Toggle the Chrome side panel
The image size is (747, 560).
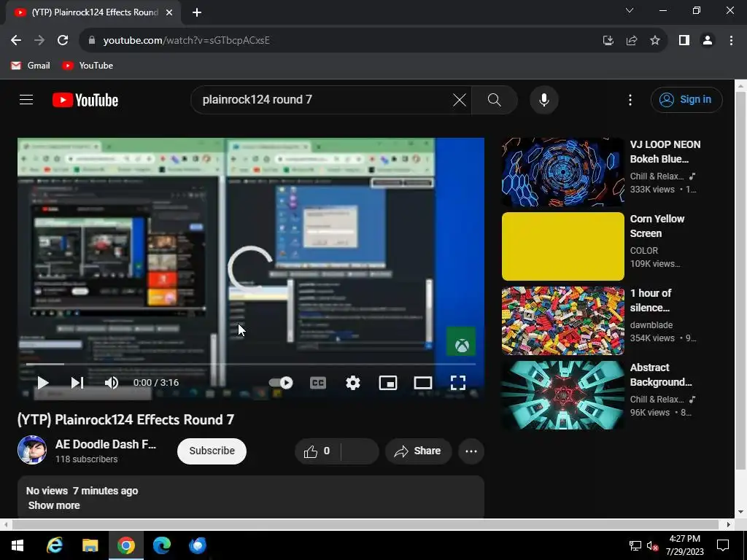[684, 40]
